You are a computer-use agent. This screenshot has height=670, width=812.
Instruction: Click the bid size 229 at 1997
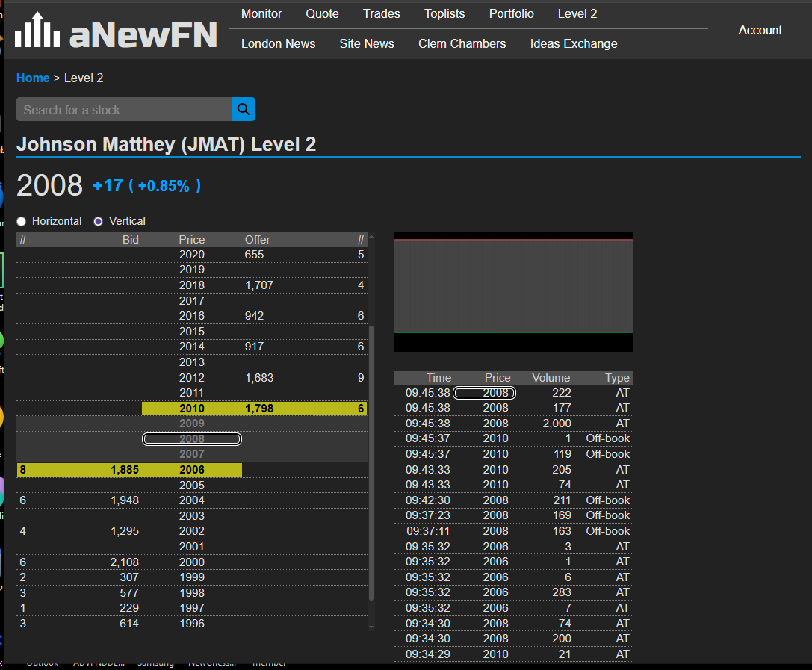(129, 608)
